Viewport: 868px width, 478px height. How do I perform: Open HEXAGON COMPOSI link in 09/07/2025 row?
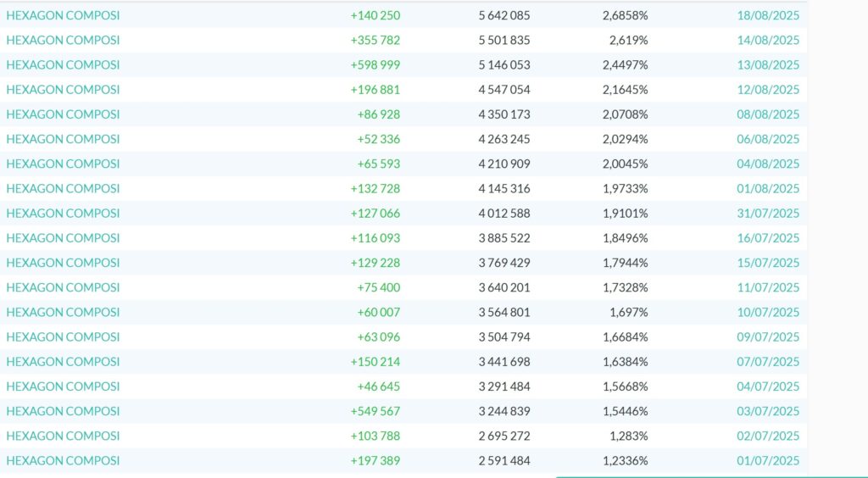63,337
